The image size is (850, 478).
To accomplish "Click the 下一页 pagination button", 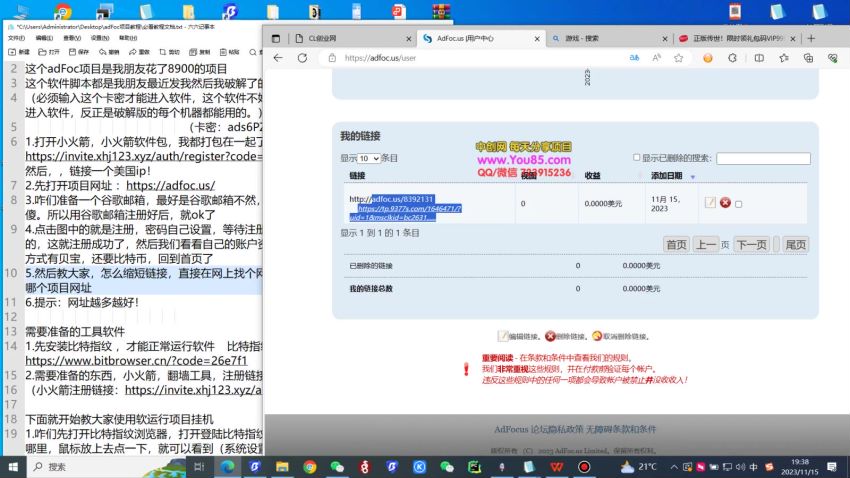I will (x=752, y=245).
